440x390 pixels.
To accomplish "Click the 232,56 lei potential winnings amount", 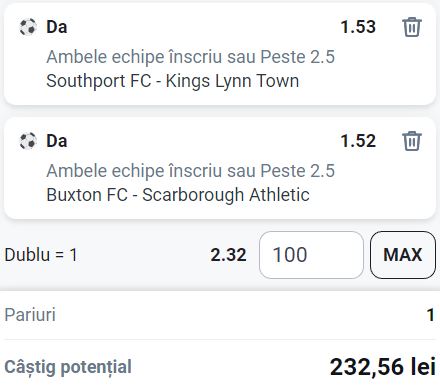I will pyautogui.click(x=383, y=367).
